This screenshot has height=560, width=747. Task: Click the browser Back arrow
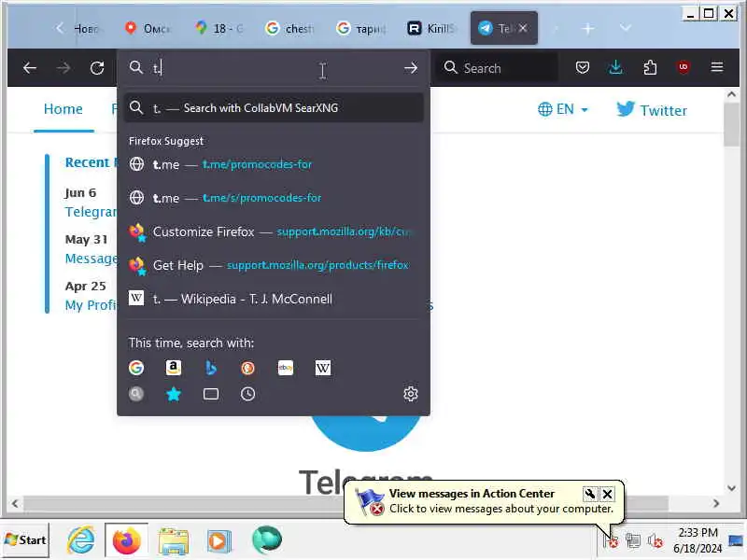click(x=30, y=68)
